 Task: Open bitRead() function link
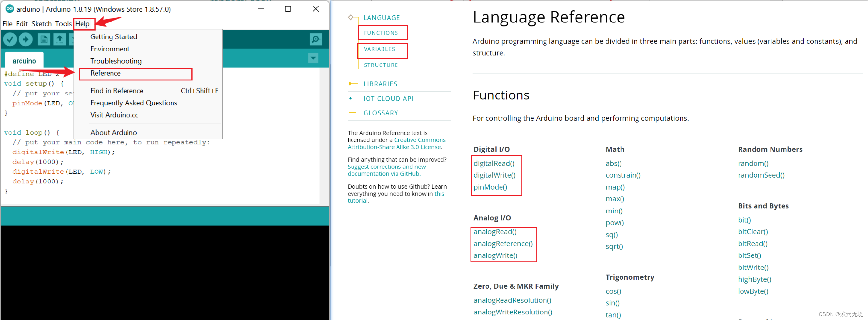[x=753, y=243]
